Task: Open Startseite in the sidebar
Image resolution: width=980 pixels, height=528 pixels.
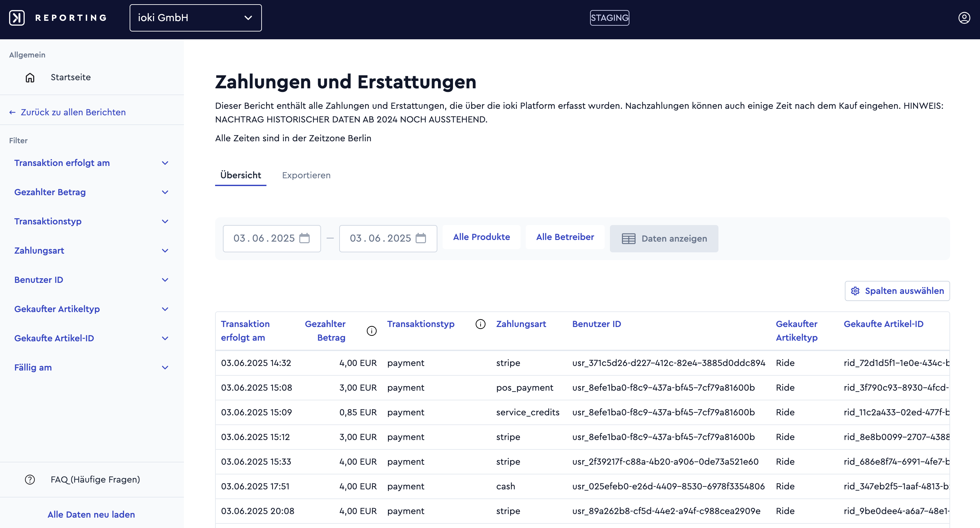Action: 71,77
